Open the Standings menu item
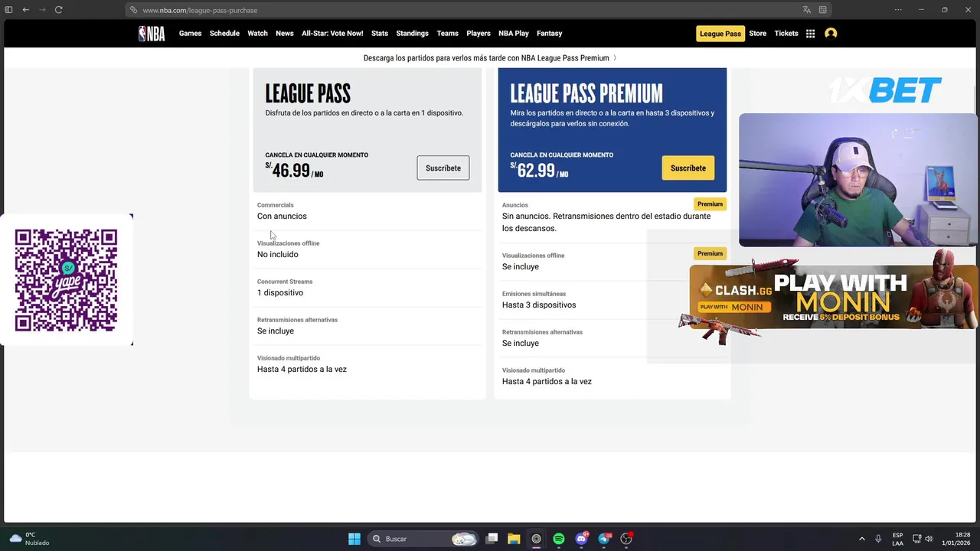Screen dimensions: 980x551 pos(412,34)
